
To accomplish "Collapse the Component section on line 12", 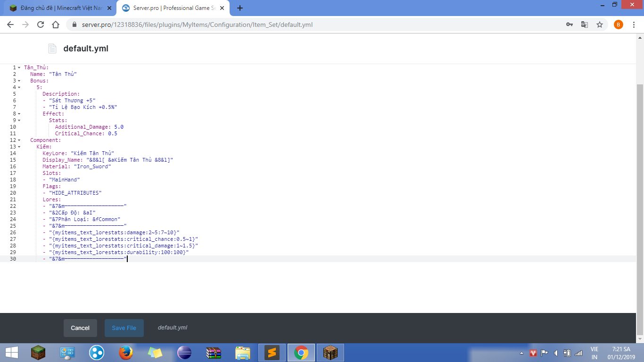I will coord(19,140).
